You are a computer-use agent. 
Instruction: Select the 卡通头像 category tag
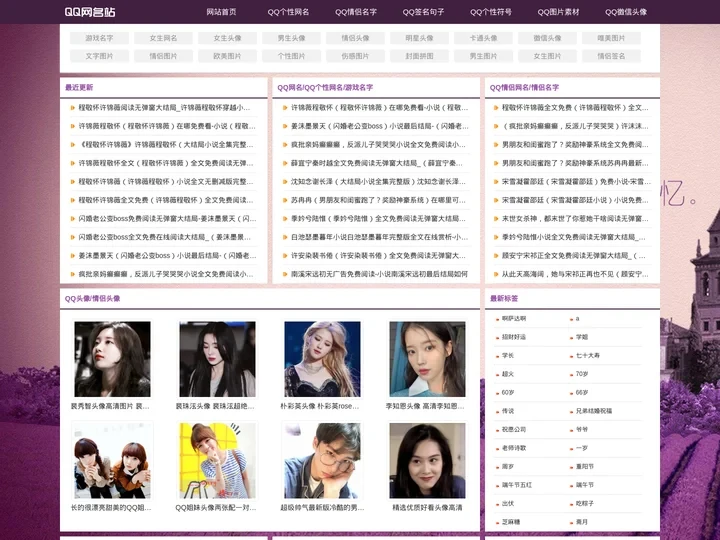pyautogui.click(x=484, y=38)
